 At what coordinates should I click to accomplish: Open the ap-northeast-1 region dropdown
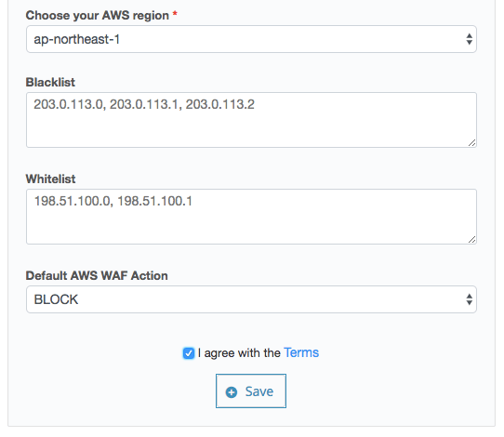point(251,39)
